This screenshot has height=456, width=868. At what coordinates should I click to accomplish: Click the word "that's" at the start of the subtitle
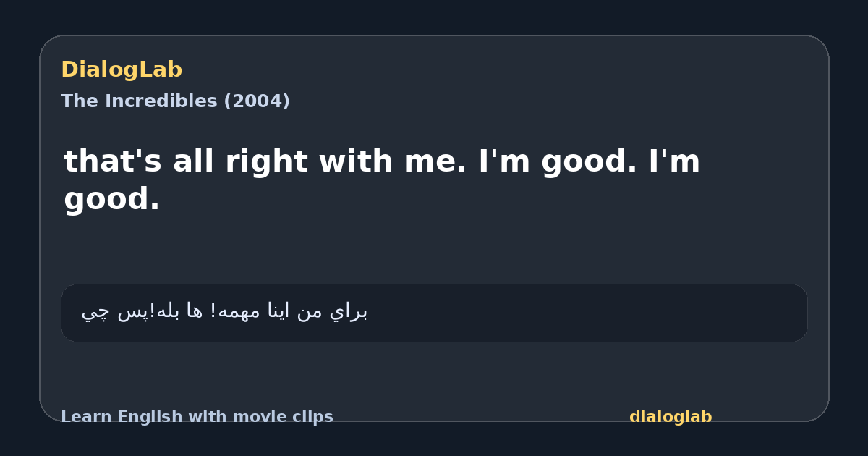(112, 161)
